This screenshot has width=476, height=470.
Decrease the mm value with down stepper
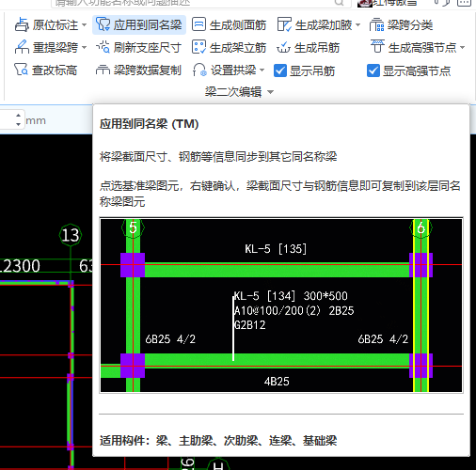[18, 124]
